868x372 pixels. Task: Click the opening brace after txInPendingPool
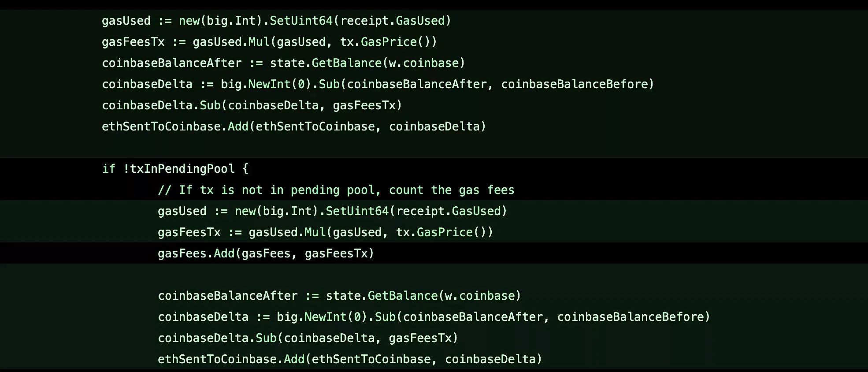pyautogui.click(x=245, y=169)
